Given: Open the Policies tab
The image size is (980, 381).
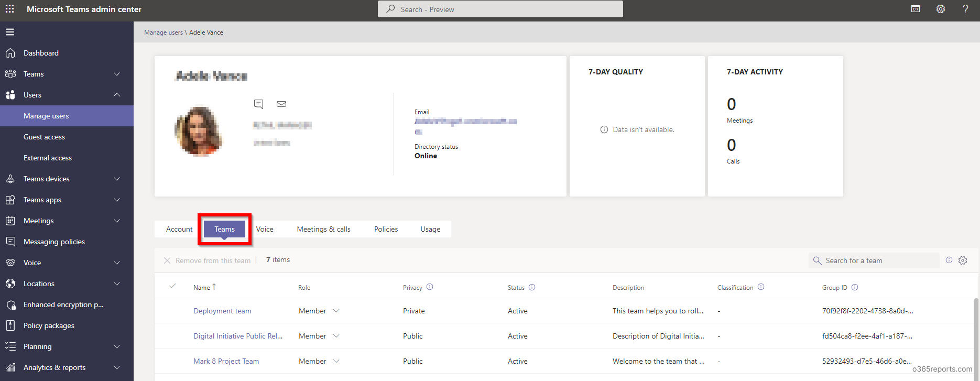Looking at the screenshot, I should point(386,229).
